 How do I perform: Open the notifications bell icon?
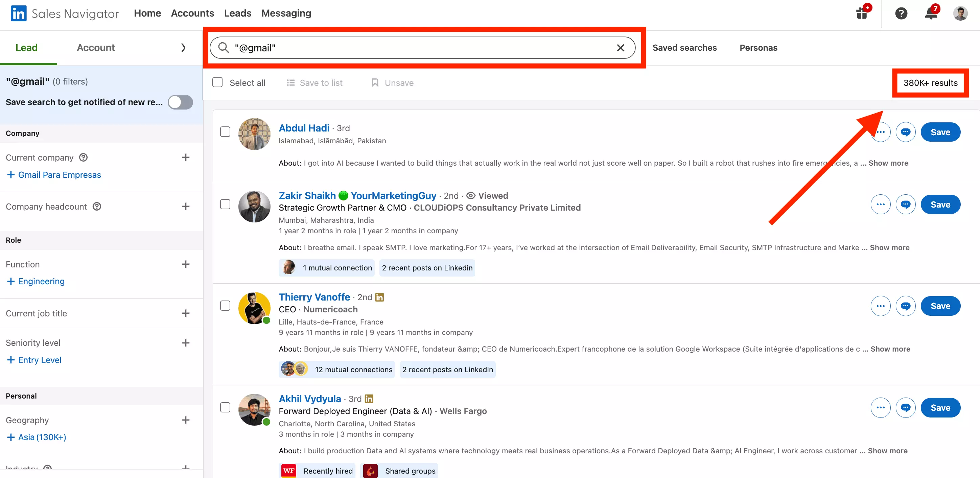931,13
